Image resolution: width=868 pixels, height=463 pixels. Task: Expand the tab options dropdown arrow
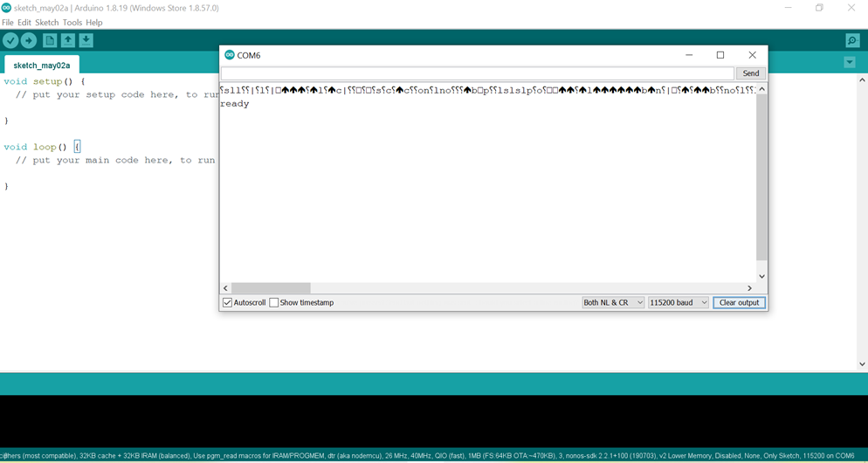(x=849, y=63)
